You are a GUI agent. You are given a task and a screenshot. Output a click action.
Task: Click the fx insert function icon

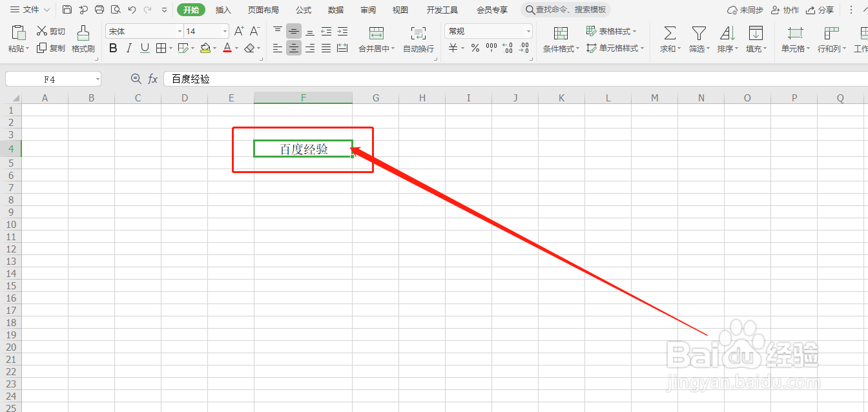(153, 79)
